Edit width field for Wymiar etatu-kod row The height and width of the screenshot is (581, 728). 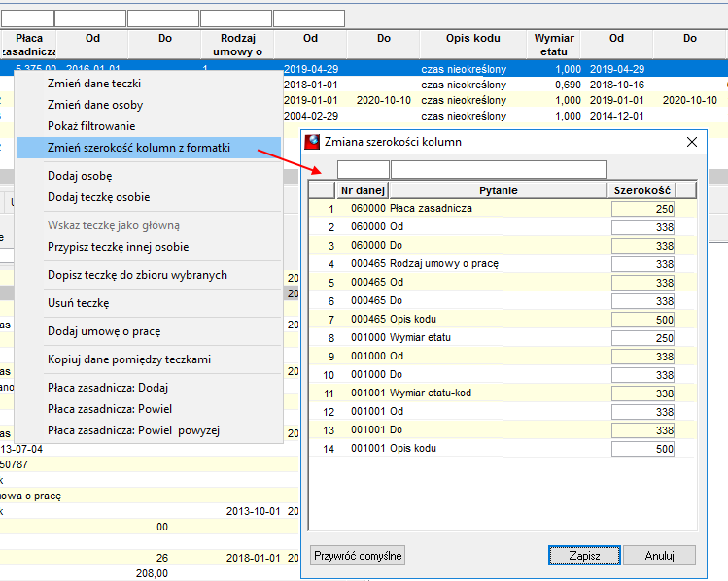[642, 393]
